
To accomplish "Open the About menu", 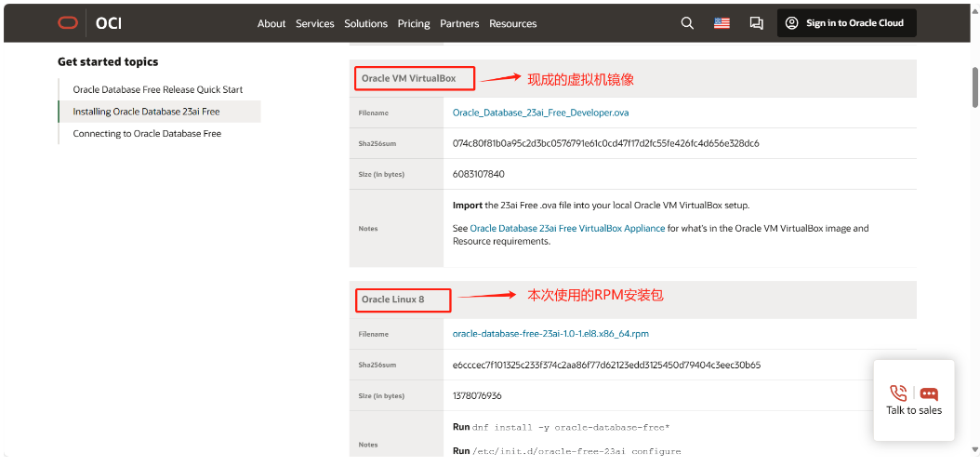I will 271,24.
